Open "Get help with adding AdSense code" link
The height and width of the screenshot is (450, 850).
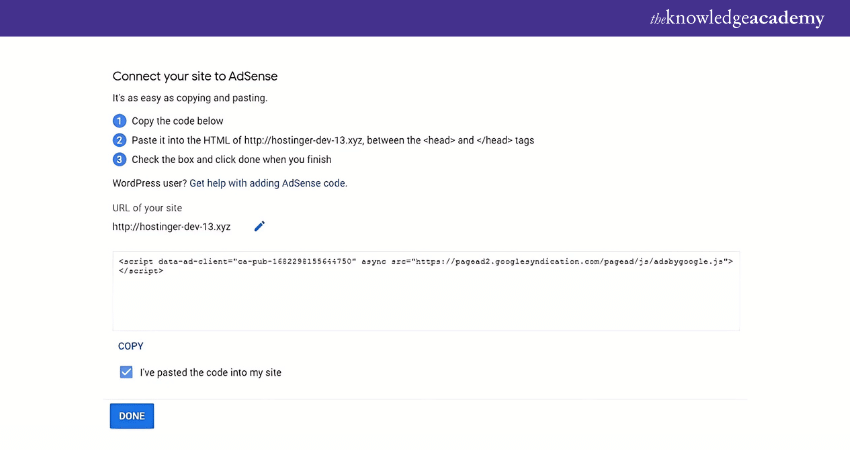pyautogui.click(x=268, y=183)
